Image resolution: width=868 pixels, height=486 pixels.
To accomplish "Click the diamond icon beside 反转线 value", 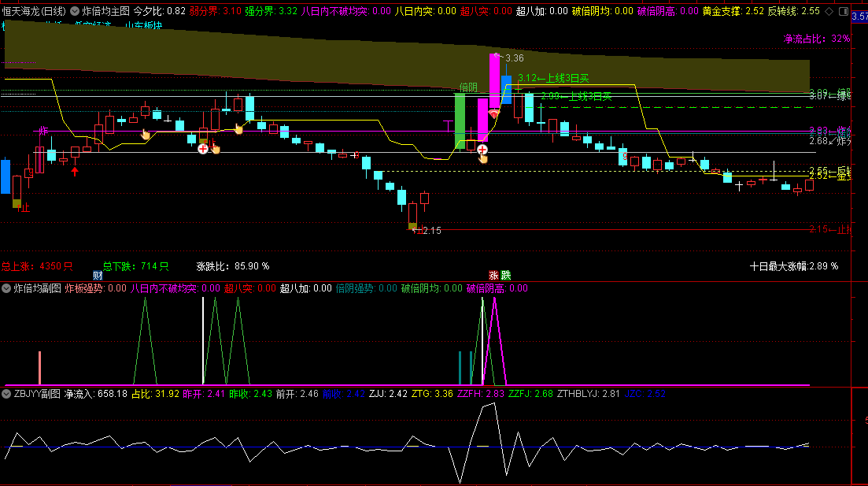I will click(x=829, y=11).
